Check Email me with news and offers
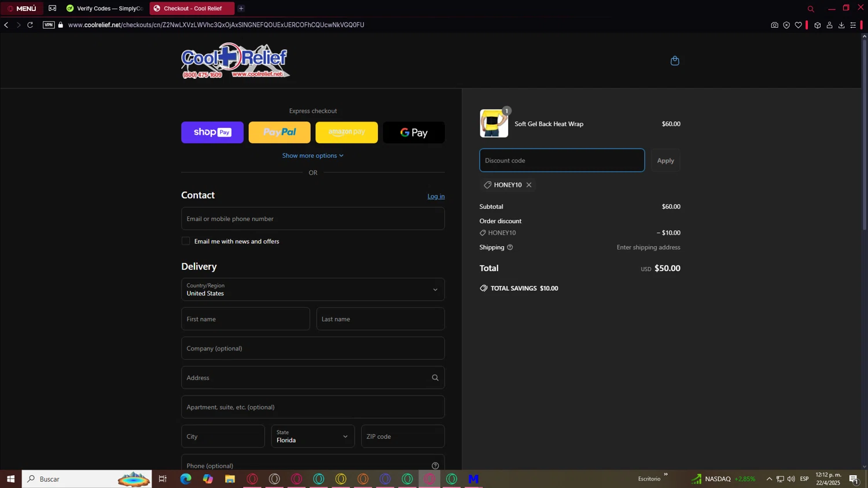The image size is (868, 488). 186,241
